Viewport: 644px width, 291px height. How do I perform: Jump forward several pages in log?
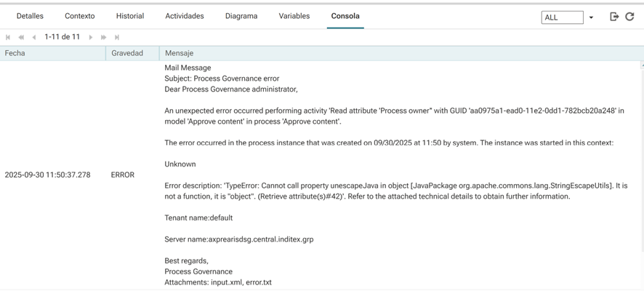pos(104,37)
